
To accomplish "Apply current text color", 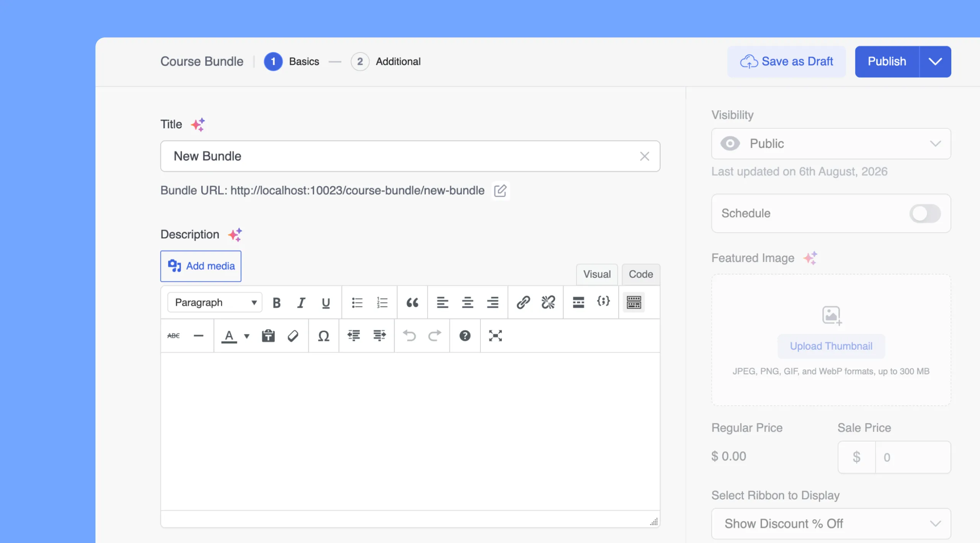I will point(229,336).
